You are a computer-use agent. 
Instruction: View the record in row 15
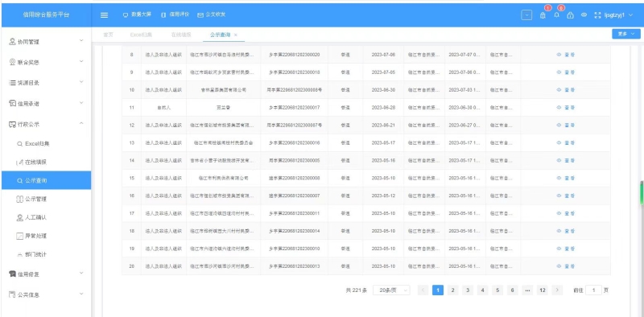point(566,178)
